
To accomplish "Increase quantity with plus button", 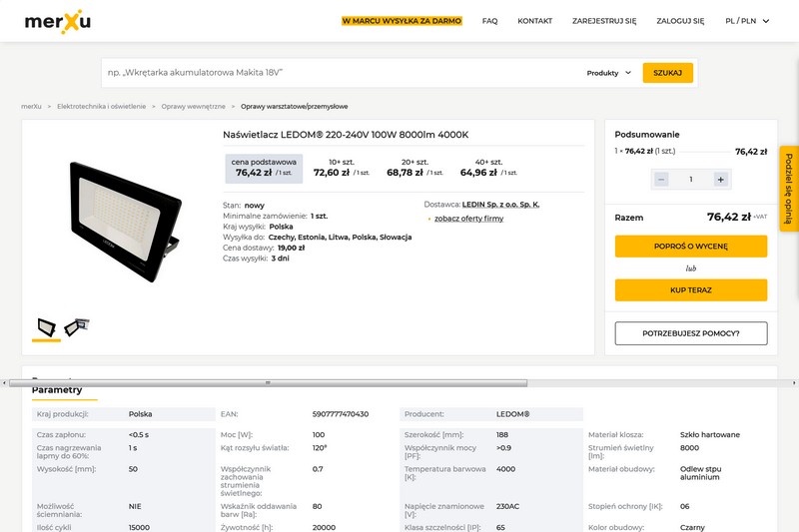I will pyautogui.click(x=720, y=180).
